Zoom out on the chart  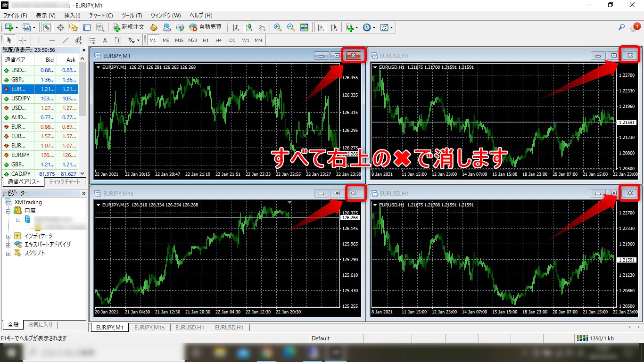click(291, 27)
